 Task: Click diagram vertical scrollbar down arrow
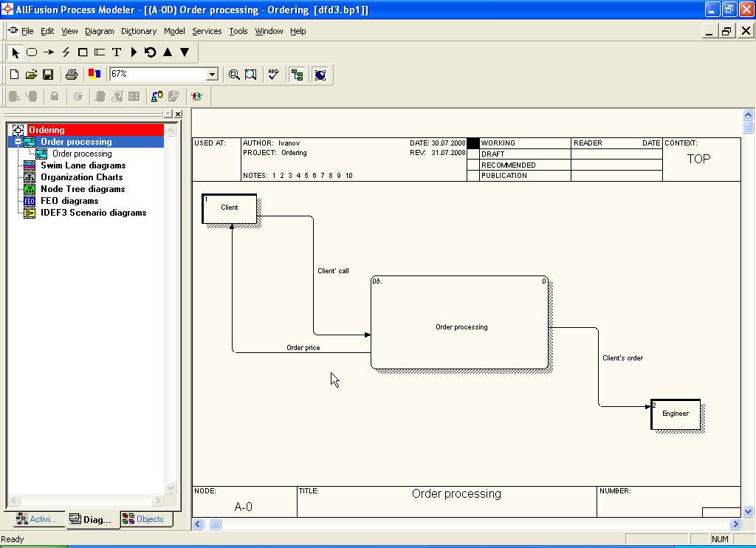[749, 511]
